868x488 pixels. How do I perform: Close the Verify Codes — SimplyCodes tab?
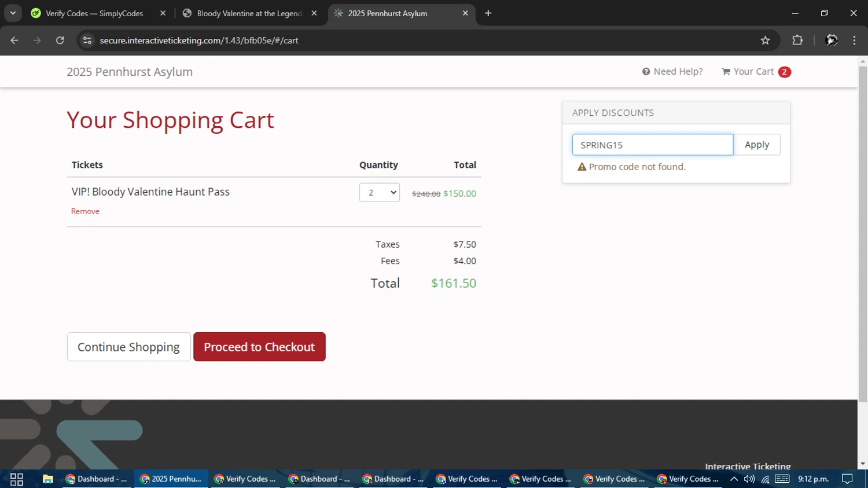(163, 13)
